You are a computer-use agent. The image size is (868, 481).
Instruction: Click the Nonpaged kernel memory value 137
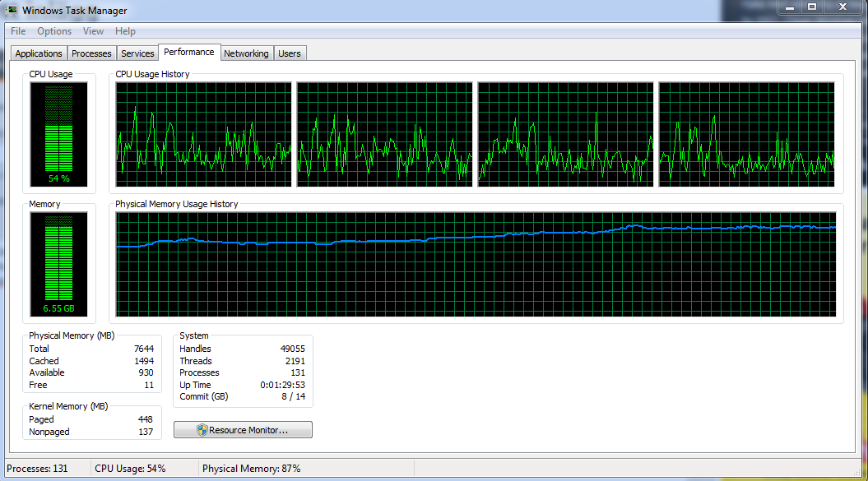146,432
